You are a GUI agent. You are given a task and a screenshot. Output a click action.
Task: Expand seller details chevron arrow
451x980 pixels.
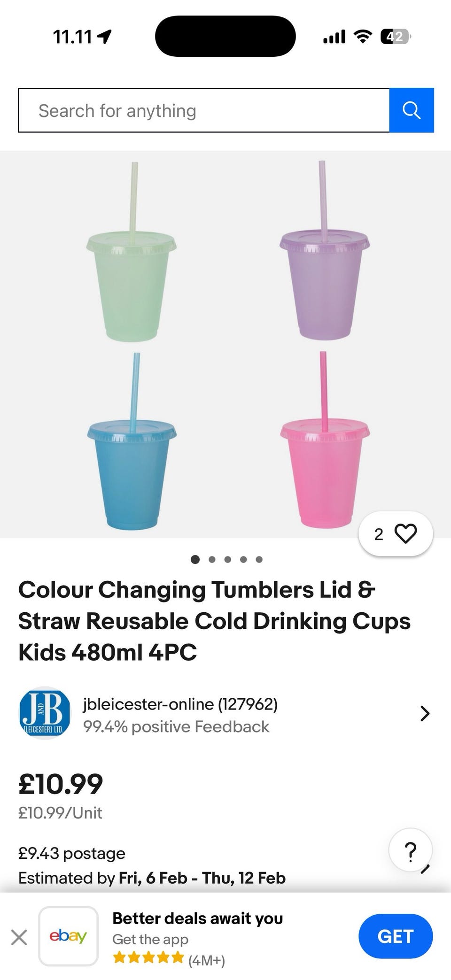pos(425,713)
